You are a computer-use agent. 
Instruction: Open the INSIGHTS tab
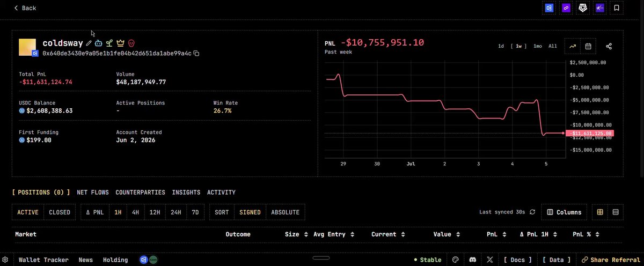pyautogui.click(x=186, y=192)
